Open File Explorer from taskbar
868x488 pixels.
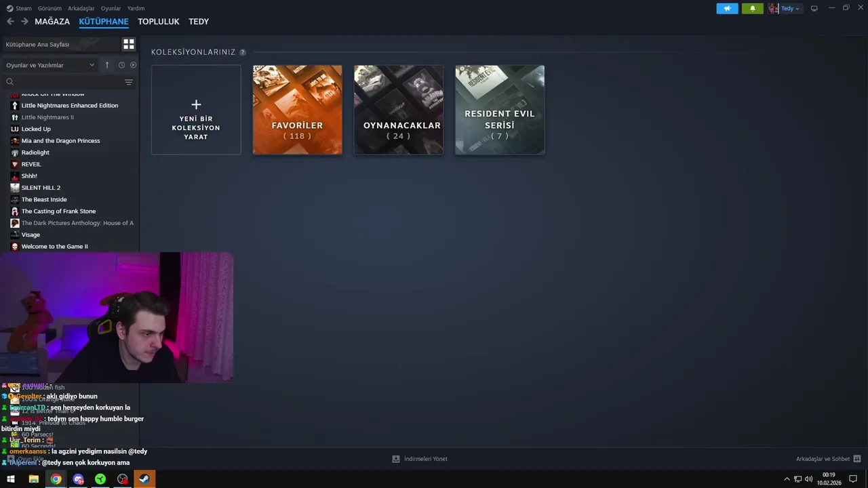(33, 479)
